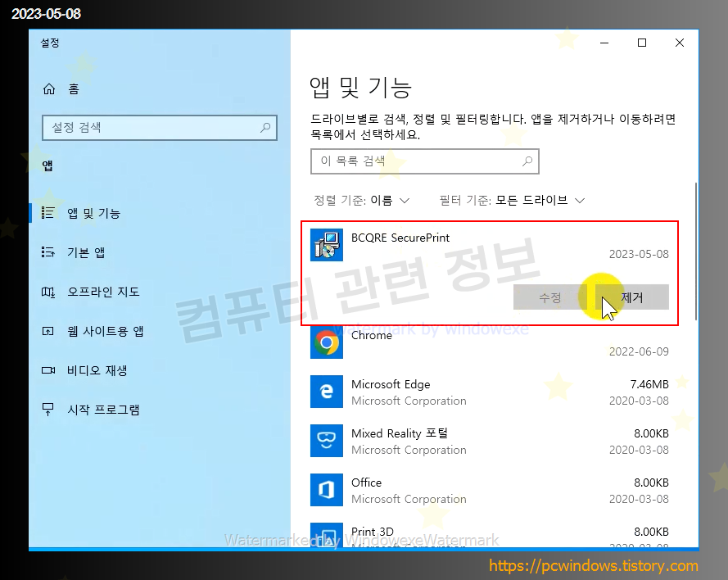The image size is (728, 580).
Task: Open 시작 프로그램 in sidebar
Action: coord(102,410)
